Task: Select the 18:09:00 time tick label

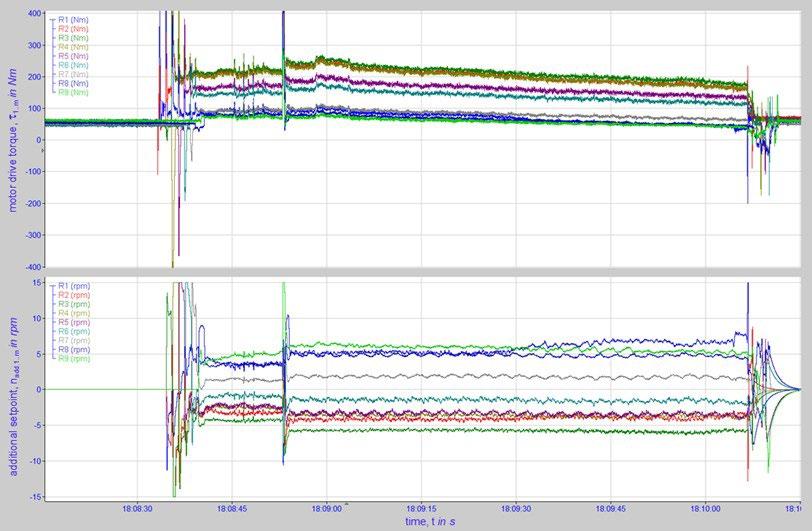Action: (327, 509)
